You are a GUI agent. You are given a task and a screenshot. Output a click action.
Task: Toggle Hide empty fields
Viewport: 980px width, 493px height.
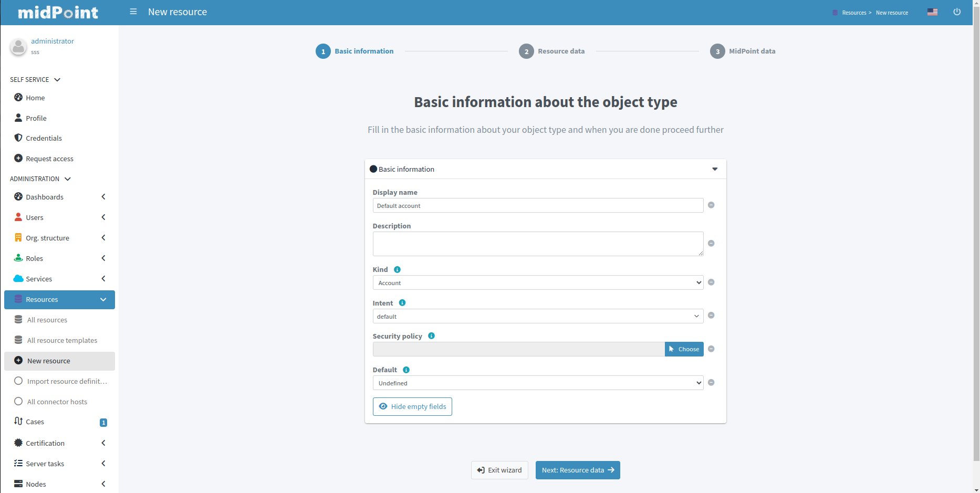click(x=412, y=407)
